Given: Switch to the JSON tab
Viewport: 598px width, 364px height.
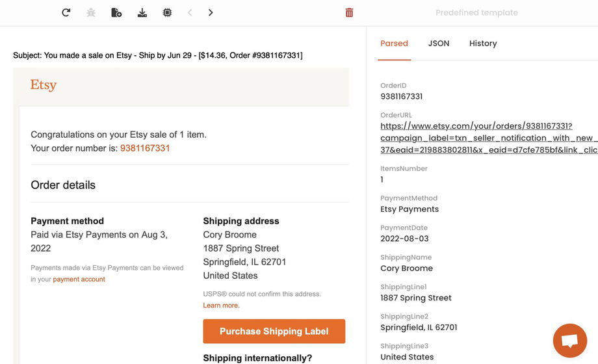Looking at the screenshot, I should [439, 44].
